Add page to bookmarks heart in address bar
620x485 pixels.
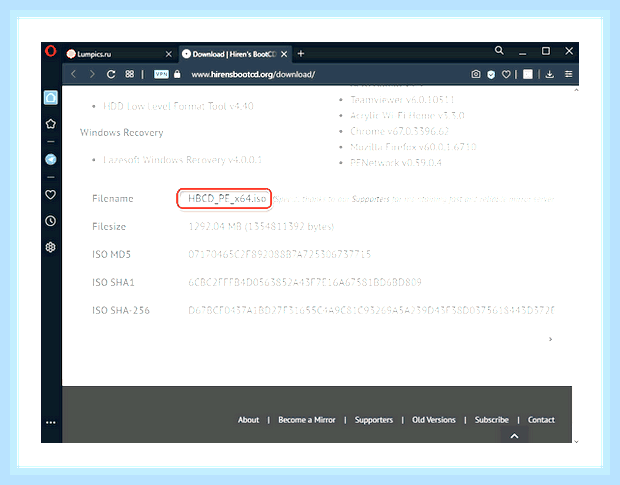coord(506,74)
